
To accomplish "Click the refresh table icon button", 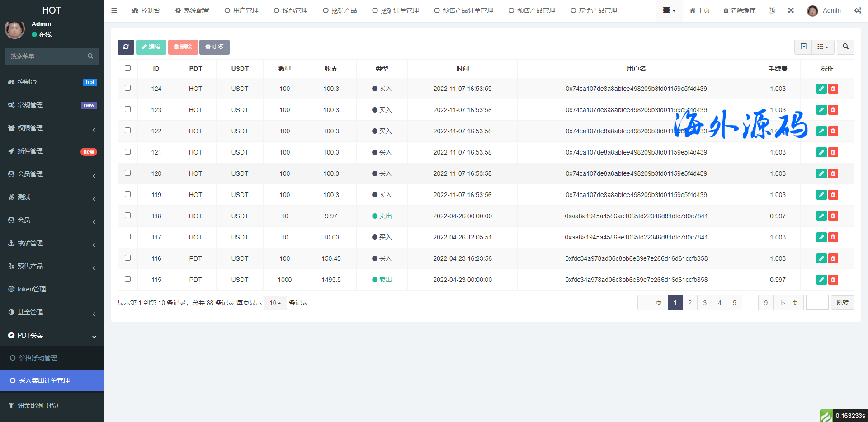I will 126,47.
